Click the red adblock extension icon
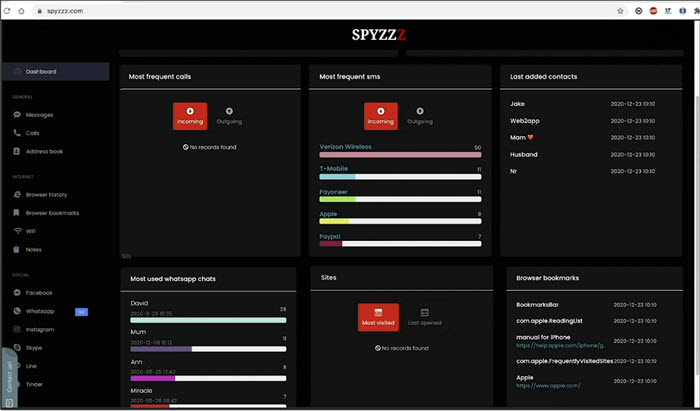The height and width of the screenshot is (411, 700). 653,11
